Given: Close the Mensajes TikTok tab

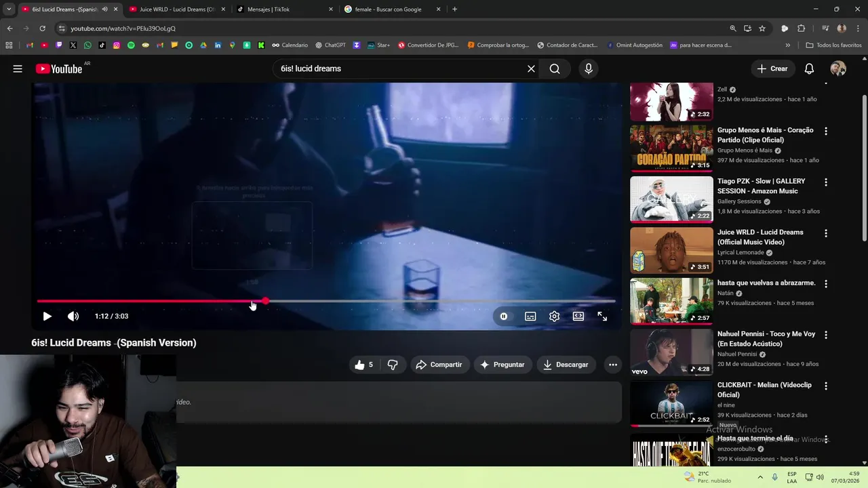Looking at the screenshot, I should pyautogui.click(x=331, y=9).
